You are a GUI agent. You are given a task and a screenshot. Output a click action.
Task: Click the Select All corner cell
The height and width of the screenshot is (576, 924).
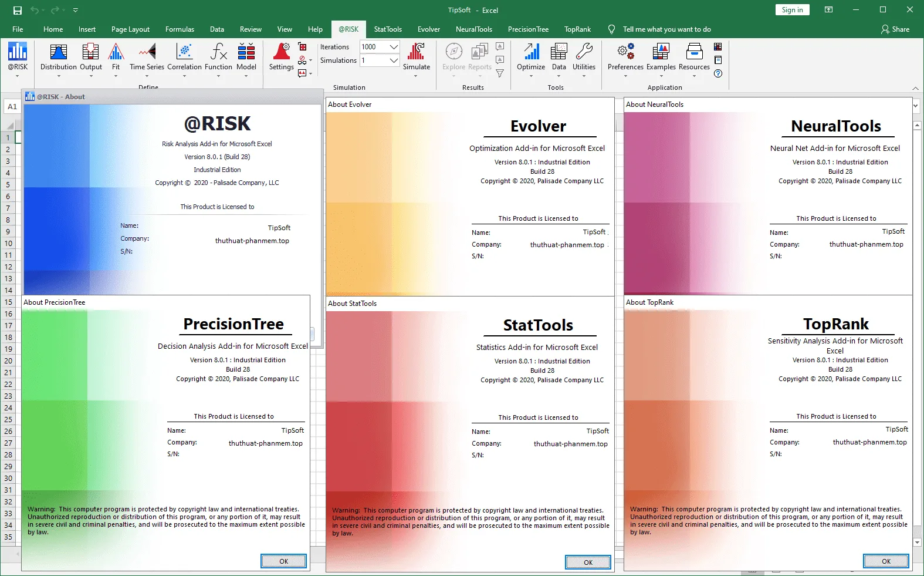coord(9,125)
